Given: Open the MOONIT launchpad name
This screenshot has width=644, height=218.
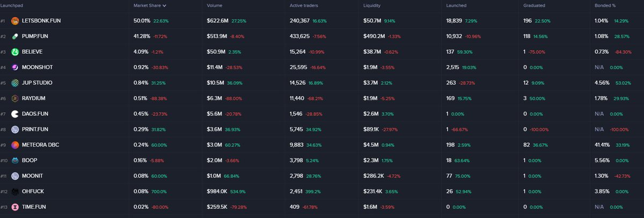Looking at the screenshot, I should [33, 176].
